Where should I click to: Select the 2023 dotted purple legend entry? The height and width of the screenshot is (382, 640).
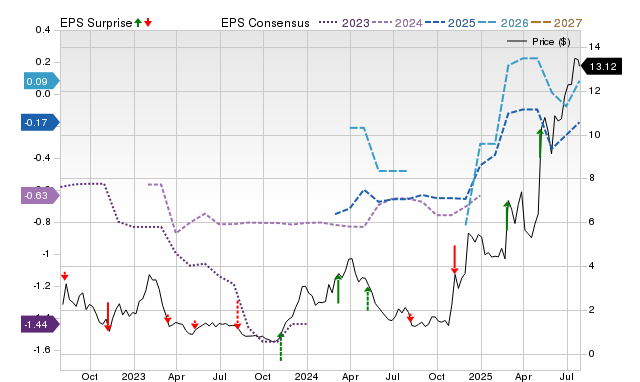344,23
